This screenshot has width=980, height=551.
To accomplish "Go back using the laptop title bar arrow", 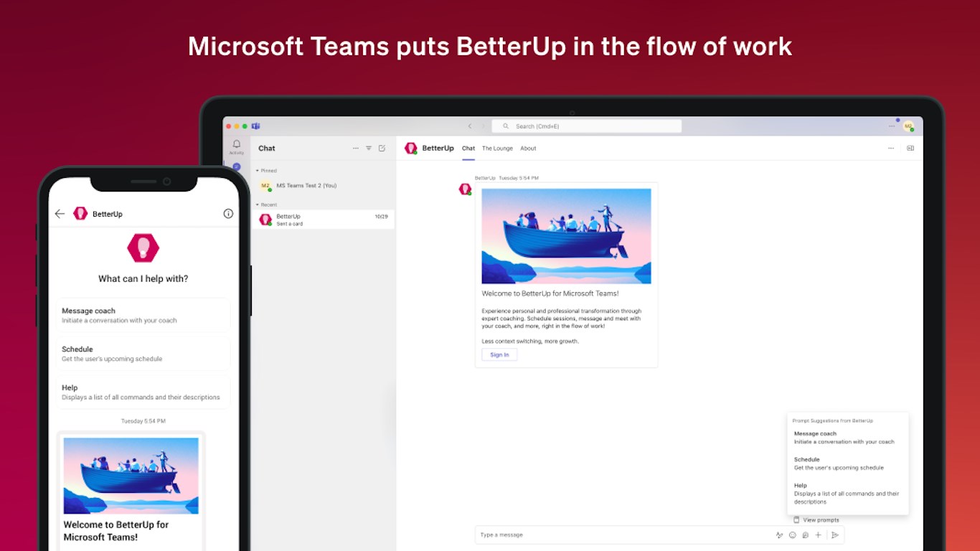I will (470, 126).
